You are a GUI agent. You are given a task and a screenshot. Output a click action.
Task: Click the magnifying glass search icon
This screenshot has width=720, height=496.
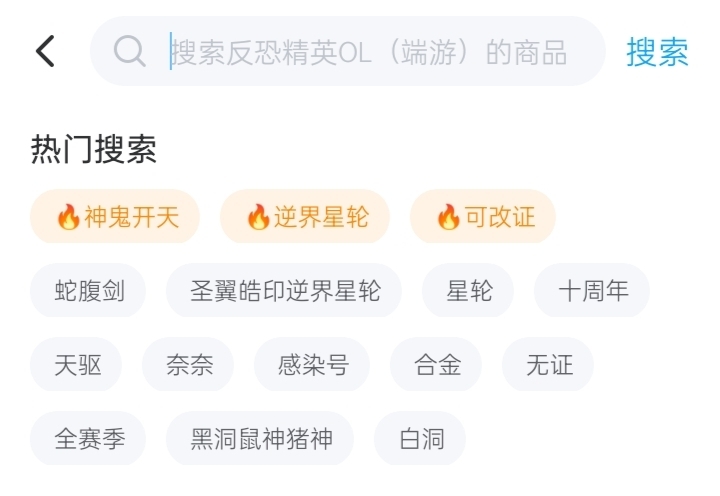(x=130, y=51)
